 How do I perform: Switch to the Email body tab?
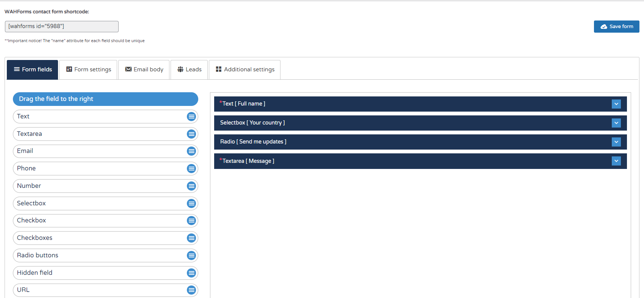click(144, 69)
